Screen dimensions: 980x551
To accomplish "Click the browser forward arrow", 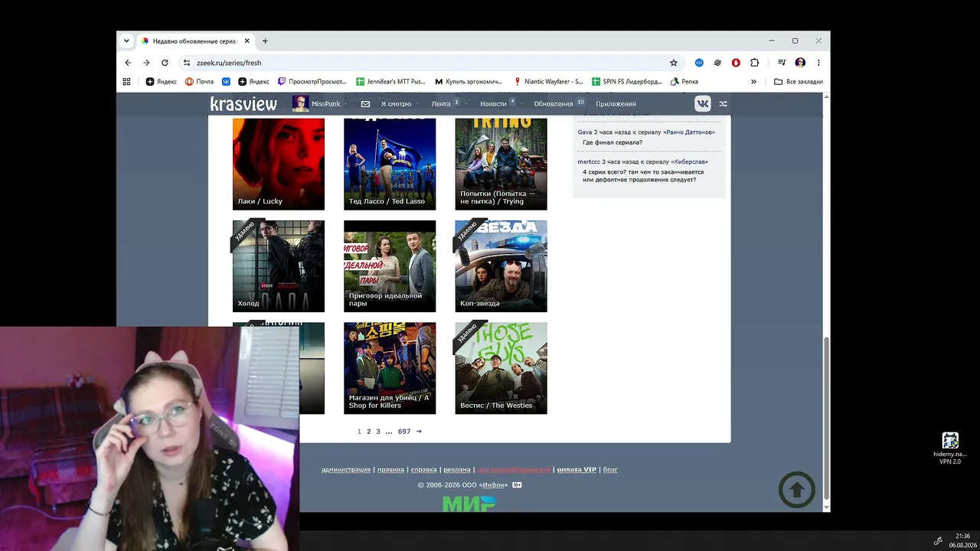I will [x=146, y=63].
